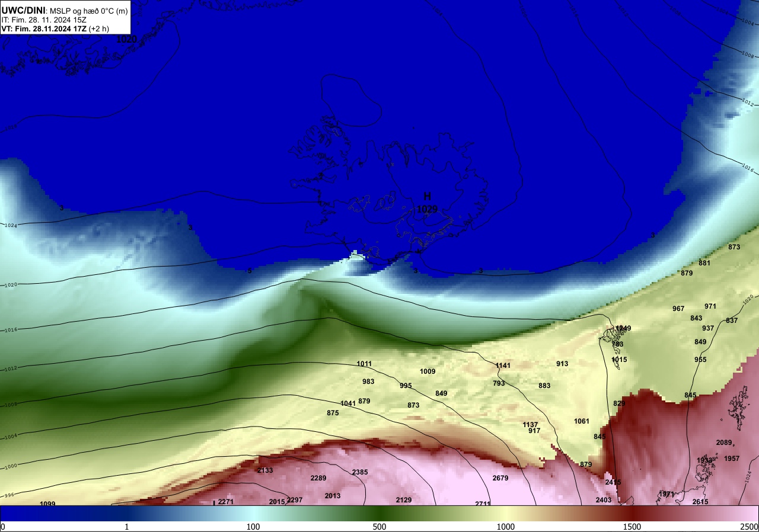Click the 2133 height value

click(x=265, y=470)
